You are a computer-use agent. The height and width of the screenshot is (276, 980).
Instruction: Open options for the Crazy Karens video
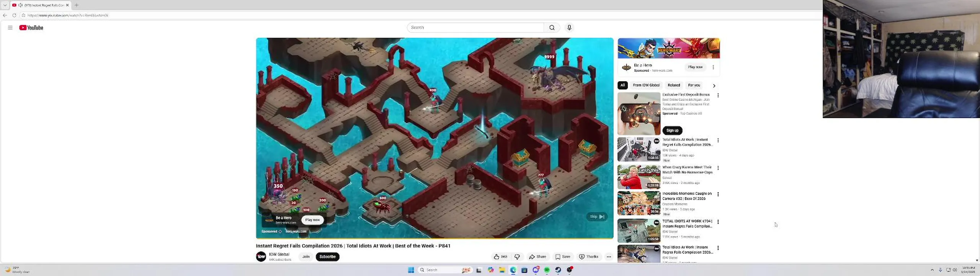pyautogui.click(x=718, y=168)
